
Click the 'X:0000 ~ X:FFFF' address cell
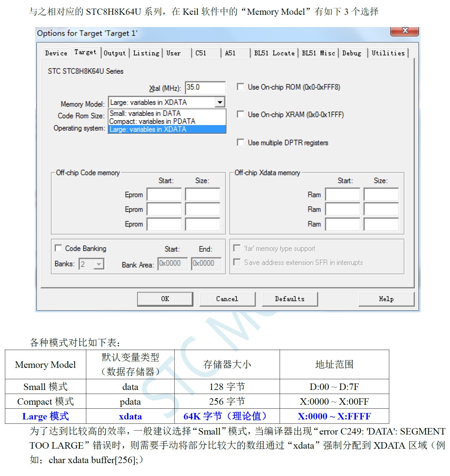tap(334, 416)
